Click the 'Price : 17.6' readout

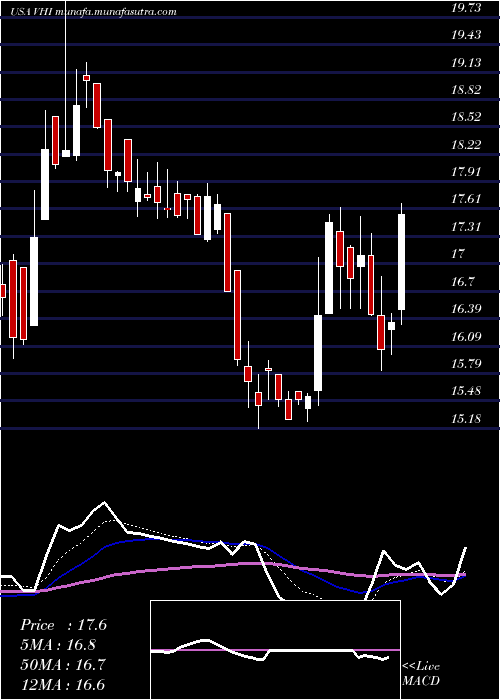[x=63, y=625]
